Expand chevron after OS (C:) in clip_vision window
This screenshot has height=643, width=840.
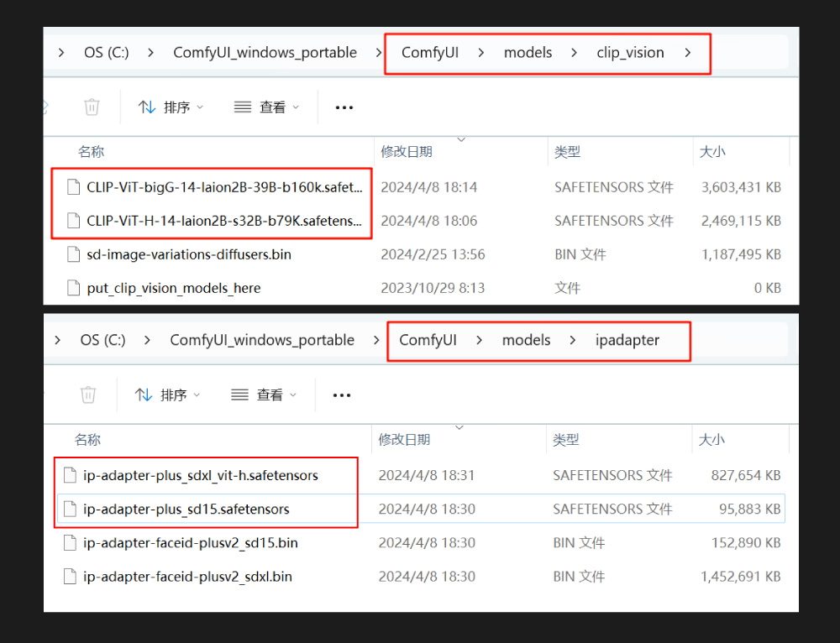(x=151, y=53)
